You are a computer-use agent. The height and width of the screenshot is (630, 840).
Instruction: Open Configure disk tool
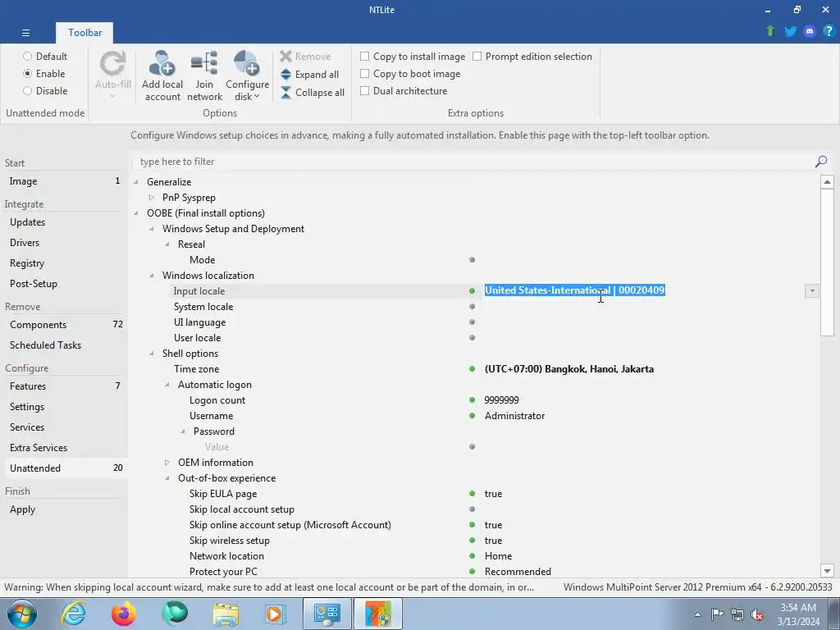(247, 75)
